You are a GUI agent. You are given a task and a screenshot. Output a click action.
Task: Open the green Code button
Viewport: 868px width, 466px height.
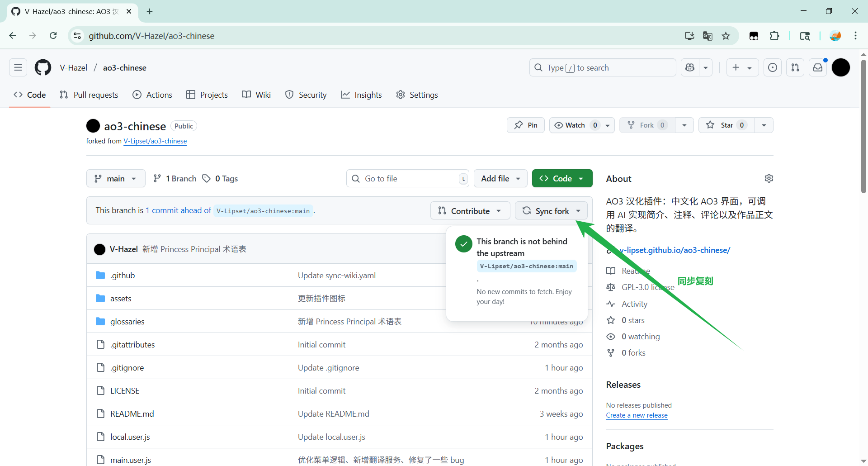(x=562, y=179)
